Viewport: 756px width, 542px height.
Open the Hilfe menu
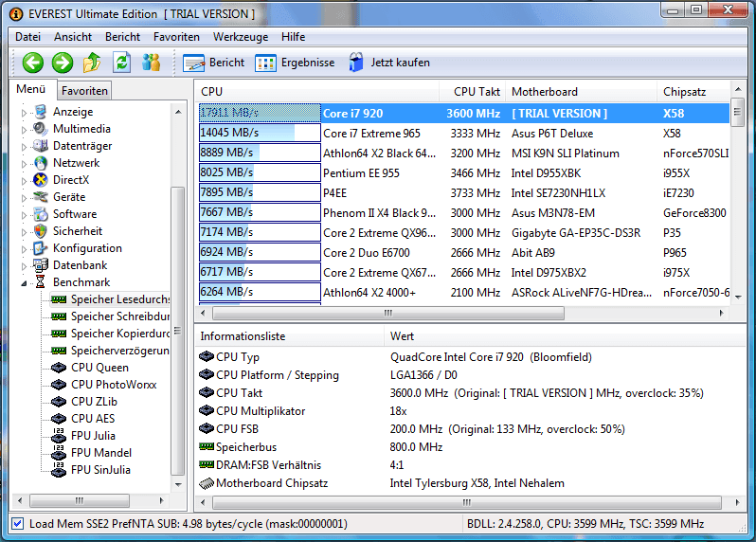293,37
